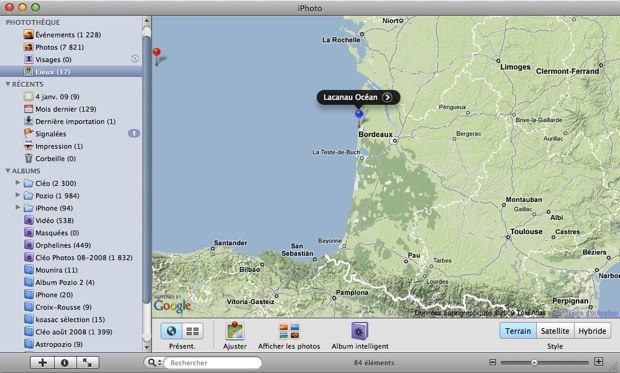Expand the iPhone (94) folder
620x373 pixels.
coord(17,207)
